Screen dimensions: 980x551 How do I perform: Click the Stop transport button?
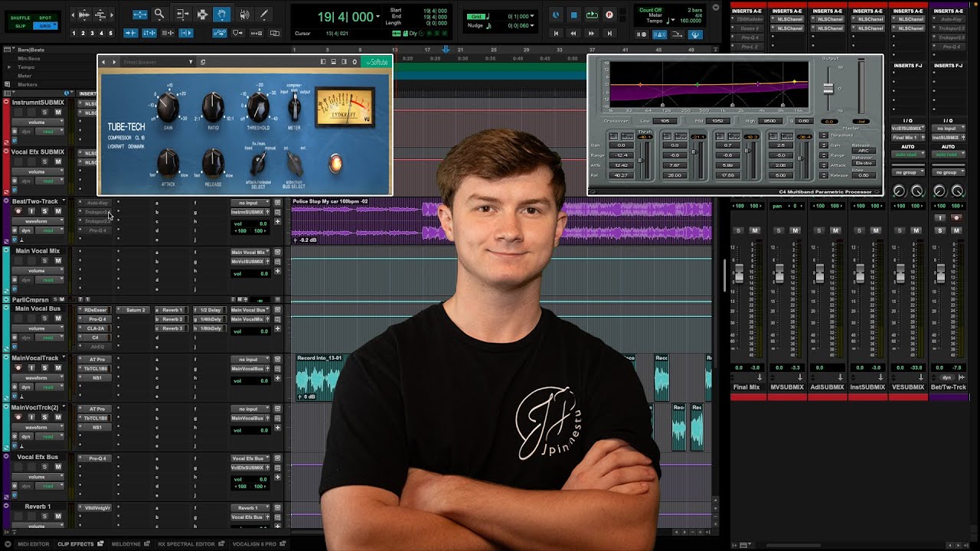point(573,15)
